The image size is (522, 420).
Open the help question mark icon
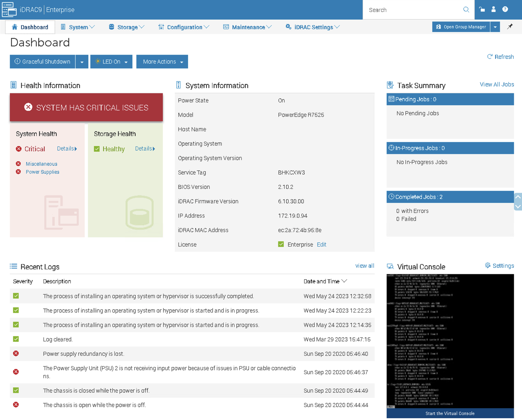click(x=505, y=9)
